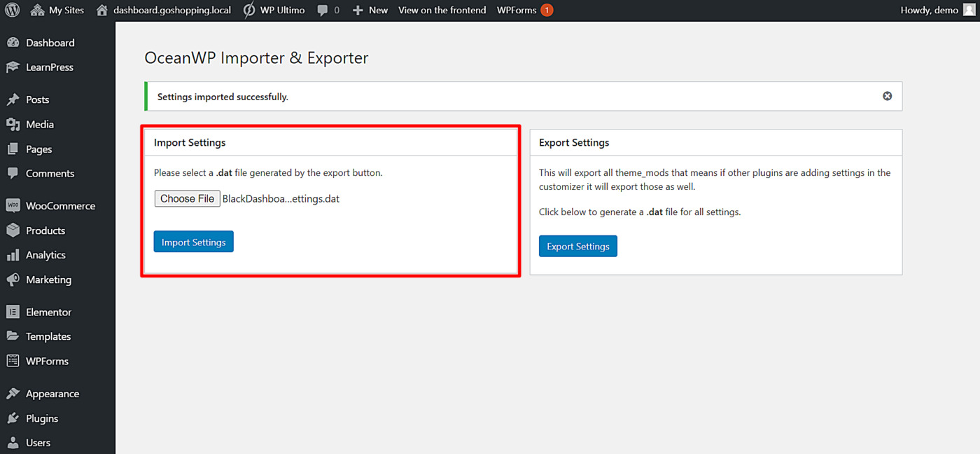
Task: Open the Howdy, demo account menu
Action: 938,11
